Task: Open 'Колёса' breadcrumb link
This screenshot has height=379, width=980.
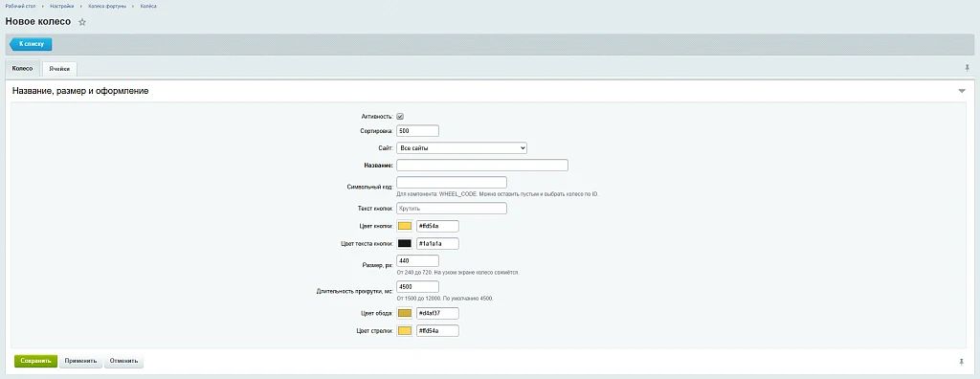Action: tap(148, 6)
